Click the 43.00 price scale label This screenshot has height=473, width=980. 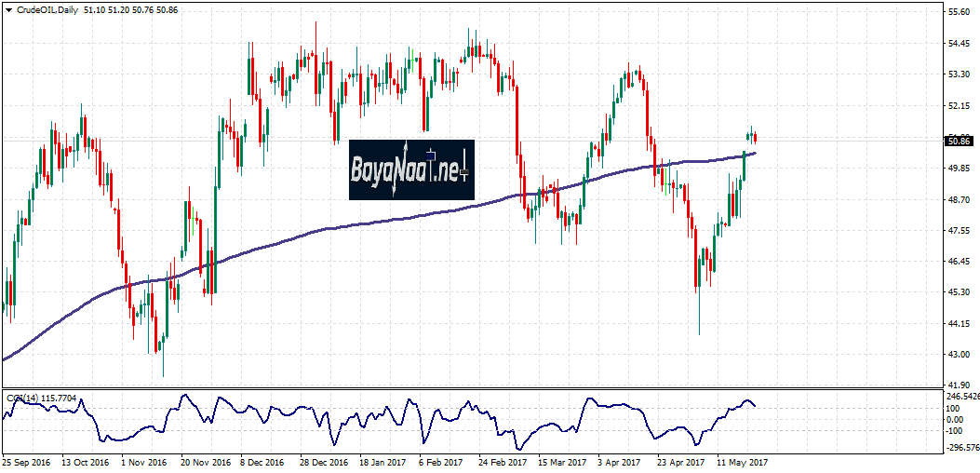click(x=958, y=355)
